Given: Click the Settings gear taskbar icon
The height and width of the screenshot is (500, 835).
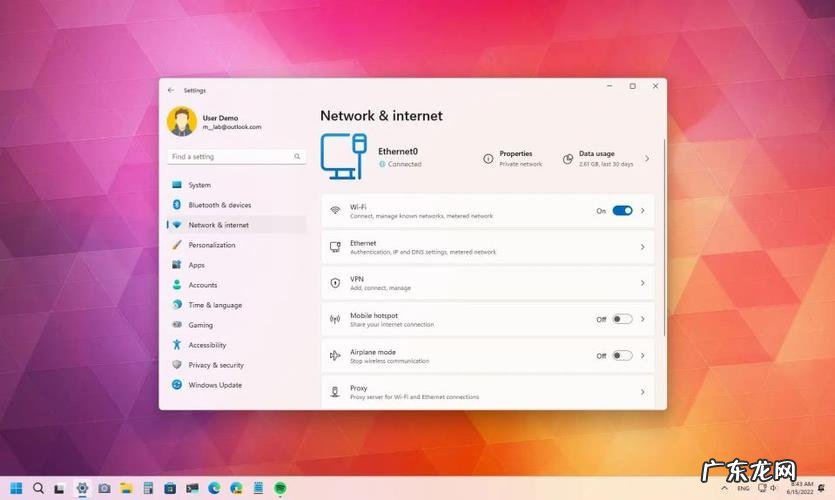Looking at the screenshot, I should pos(82,488).
